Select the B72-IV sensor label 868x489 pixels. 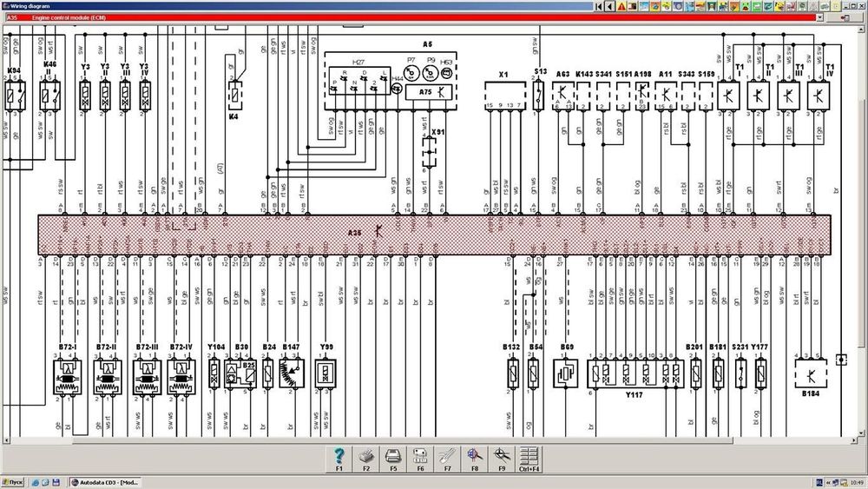coord(181,347)
